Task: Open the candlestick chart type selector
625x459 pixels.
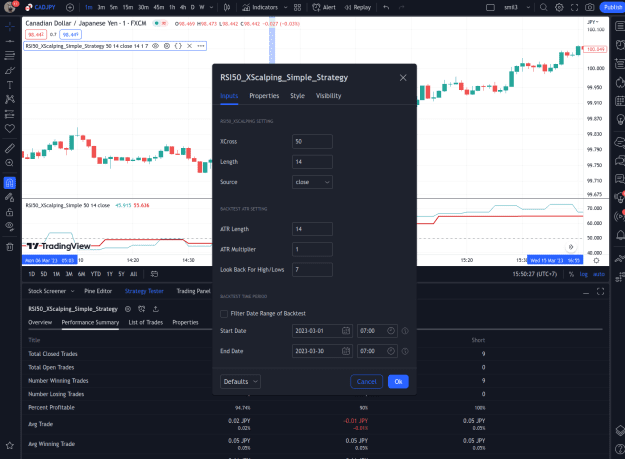Action: pyautogui.click(x=227, y=7)
